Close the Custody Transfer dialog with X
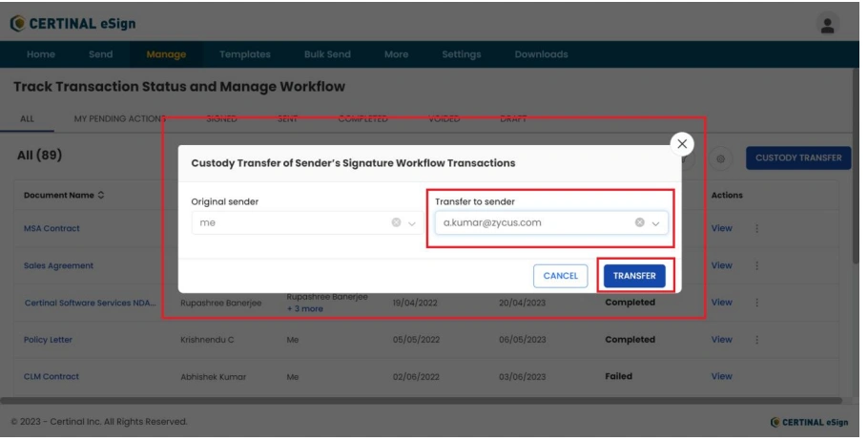Screen dimensions: 868x441 [682, 144]
